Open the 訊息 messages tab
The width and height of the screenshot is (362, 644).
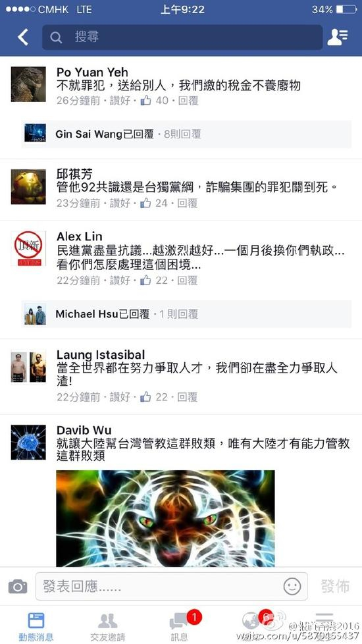point(180,626)
